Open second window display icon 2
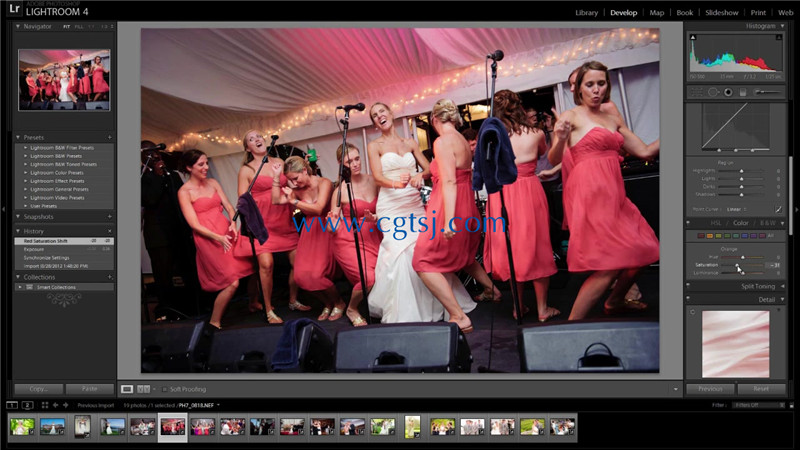This screenshot has width=800, height=450. point(28,405)
